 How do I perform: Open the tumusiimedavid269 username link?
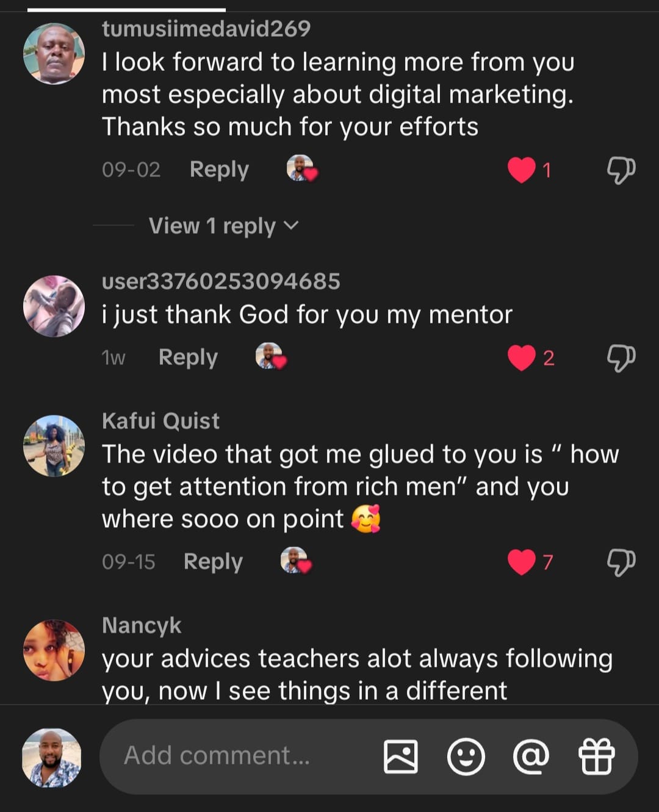(206, 29)
